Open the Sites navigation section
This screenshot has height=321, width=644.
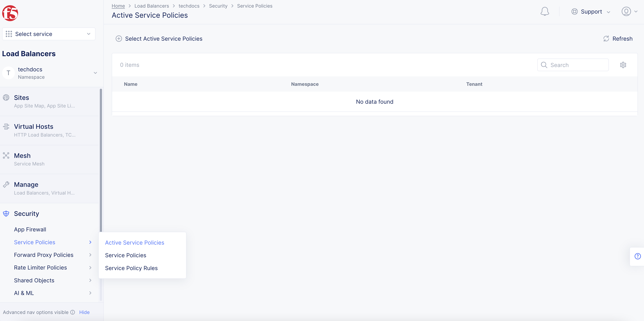tap(21, 98)
